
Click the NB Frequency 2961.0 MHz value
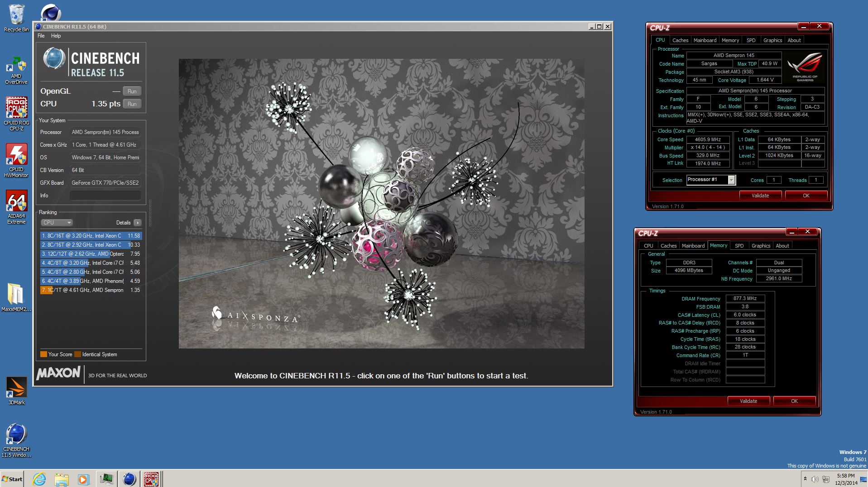(779, 278)
